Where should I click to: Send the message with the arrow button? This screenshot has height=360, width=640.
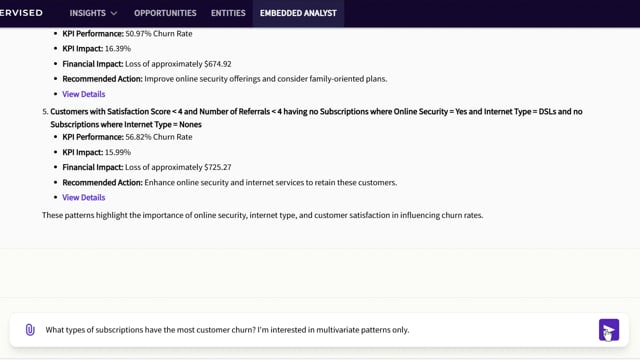(x=609, y=330)
